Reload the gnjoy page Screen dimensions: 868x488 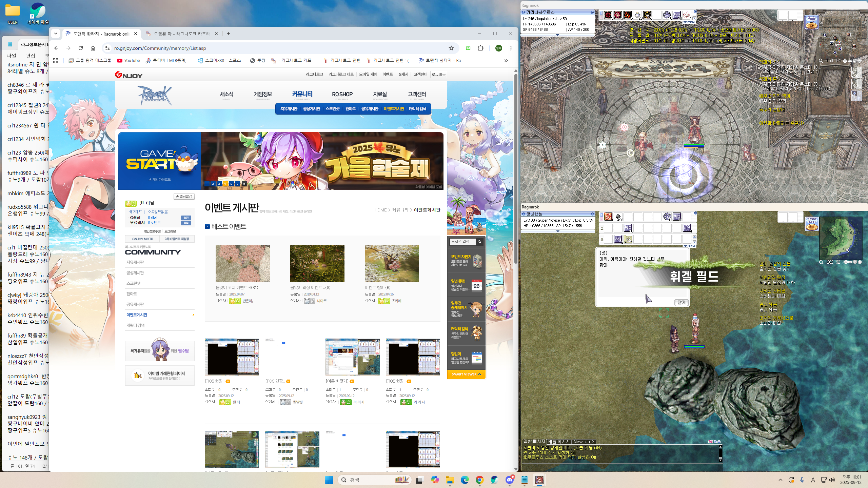coord(81,48)
